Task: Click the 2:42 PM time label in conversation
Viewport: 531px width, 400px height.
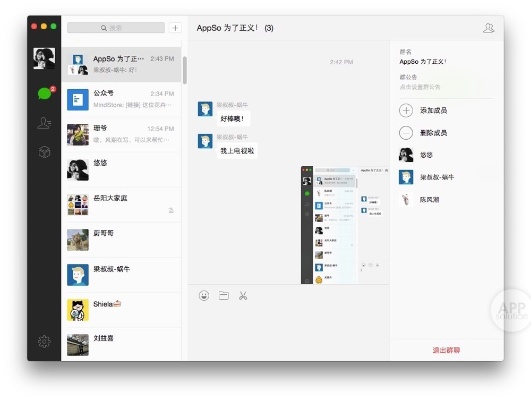Action: click(x=341, y=62)
